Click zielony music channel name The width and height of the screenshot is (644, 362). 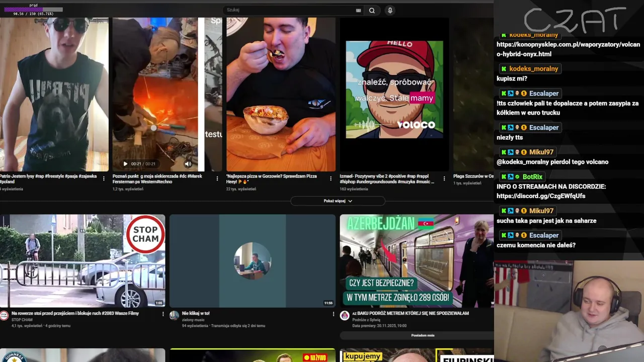click(193, 320)
